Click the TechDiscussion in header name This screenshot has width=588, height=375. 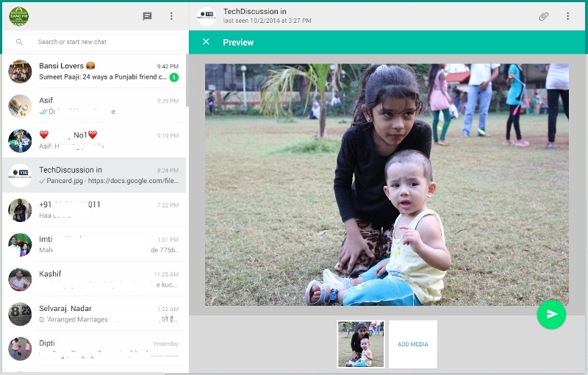click(x=254, y=12)
